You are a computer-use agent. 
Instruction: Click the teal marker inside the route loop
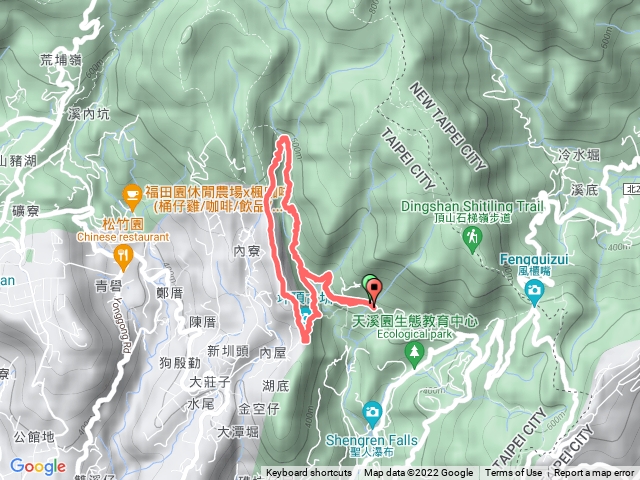pyautogui.click(x=305, y=315)
